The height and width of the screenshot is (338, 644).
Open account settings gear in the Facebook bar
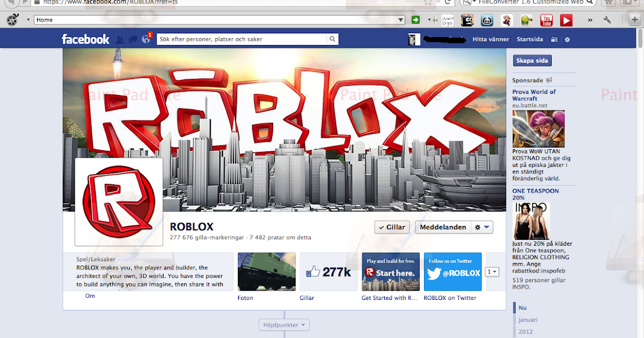click(x=567, y=40)
